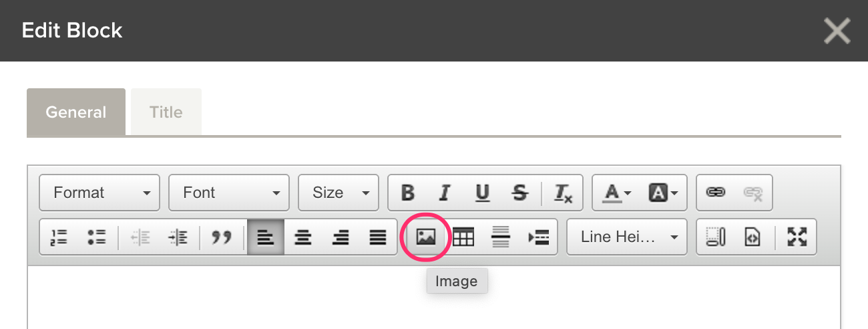This screenshot has width=868, height=329.
Task: Toggle italic formatting
Action: (x=444, y=193)
